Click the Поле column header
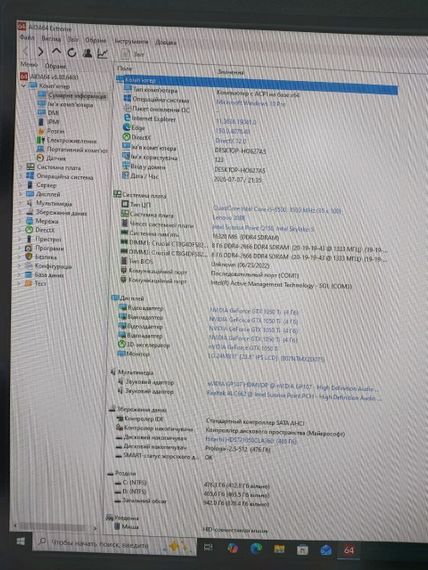This screenshot has width=428, height=570. 125,68
